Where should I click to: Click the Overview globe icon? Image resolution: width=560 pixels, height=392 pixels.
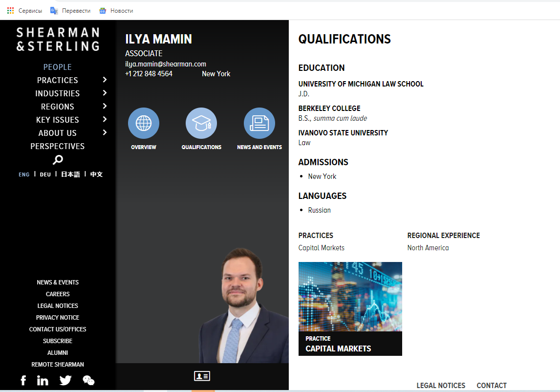coord(143,123)
